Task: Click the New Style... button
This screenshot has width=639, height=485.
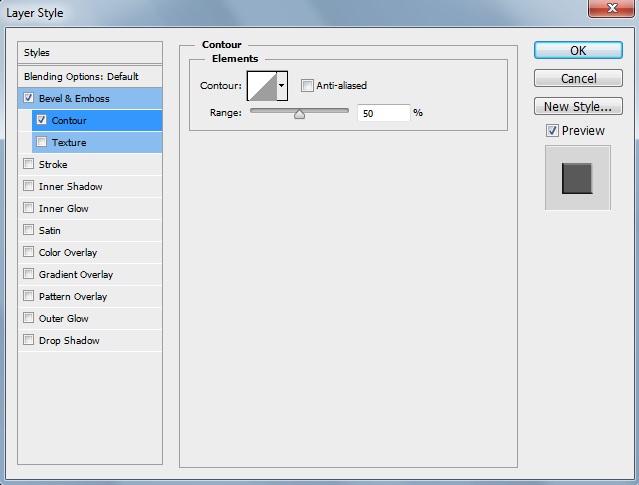Action: pos(578,106)
